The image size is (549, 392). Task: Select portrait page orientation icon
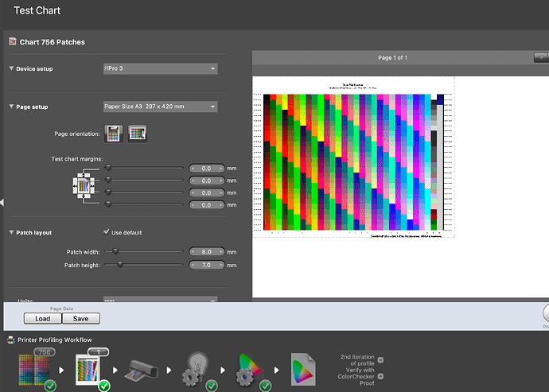114,134
